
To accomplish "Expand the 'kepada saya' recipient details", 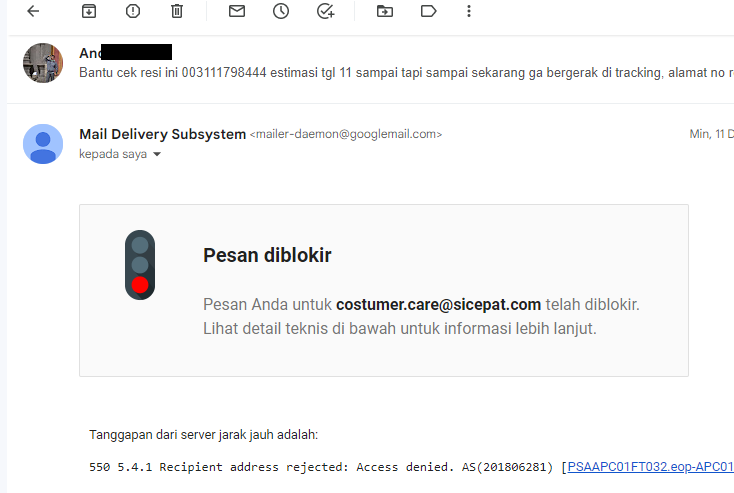I will (157, 154).
